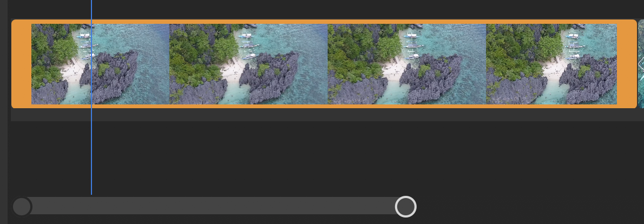Image resolution: width=644 pixels, height=224 pixels.
Task: Click the third thumbnail frame of the clip
Action: click(407, 64)
